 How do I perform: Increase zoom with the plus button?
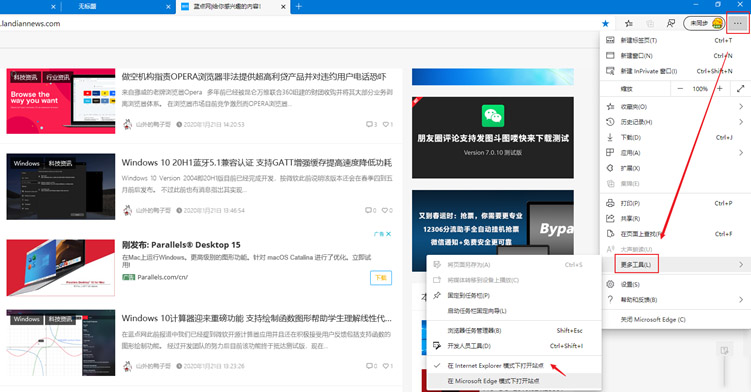coord(719,89)
